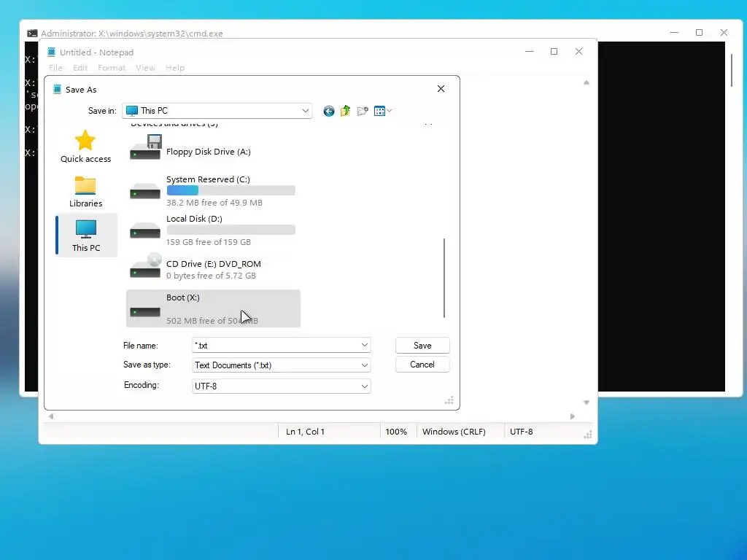Click the 'Floppy Disk Drive (A:)' label
Image resolution: width=747 pixels, height=560 pixels.
(208, 152)
